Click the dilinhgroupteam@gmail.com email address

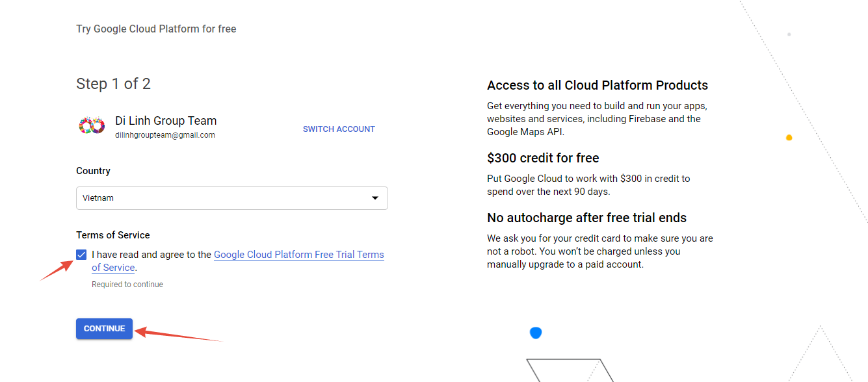point(165,135)
